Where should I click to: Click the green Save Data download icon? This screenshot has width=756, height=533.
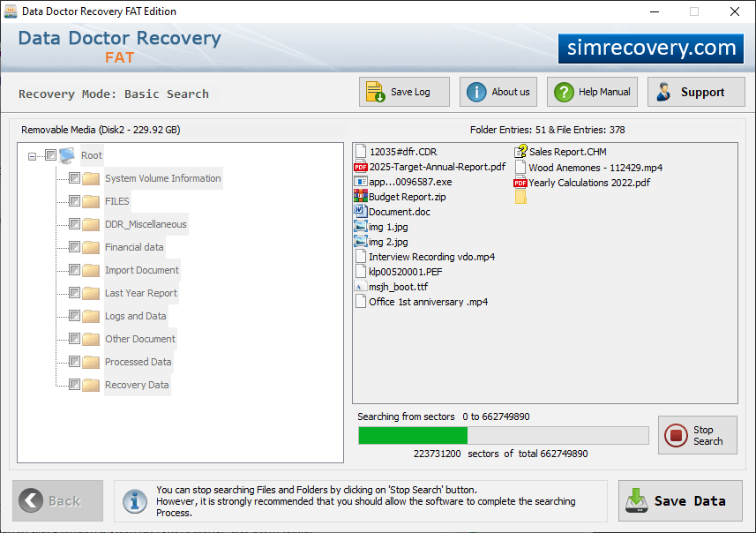tap(636, 500)
